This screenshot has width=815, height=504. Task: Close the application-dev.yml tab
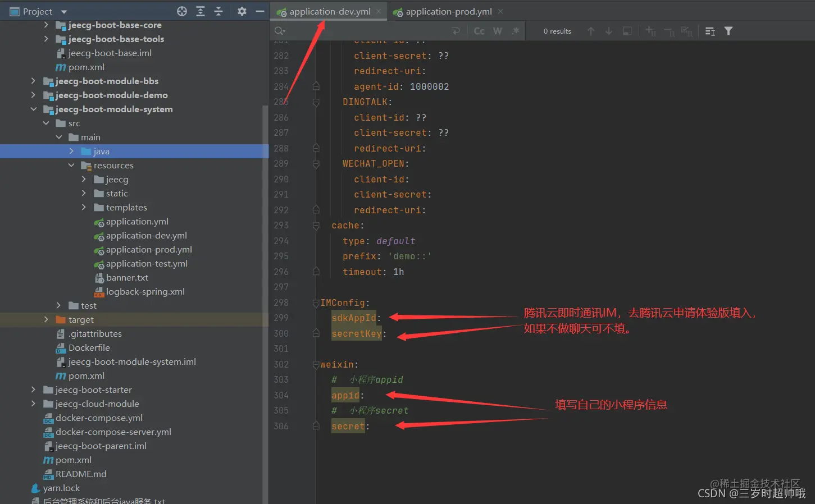tap(379, 11)
